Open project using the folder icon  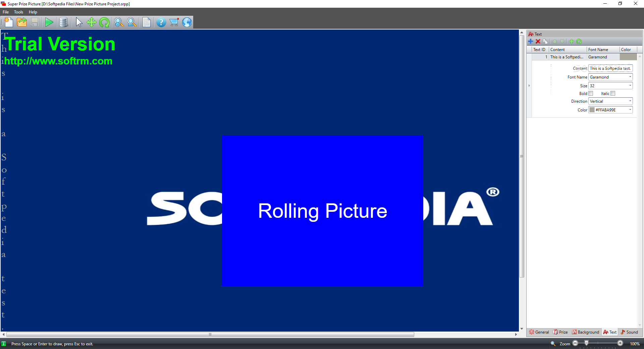click(x=22, y=22)
